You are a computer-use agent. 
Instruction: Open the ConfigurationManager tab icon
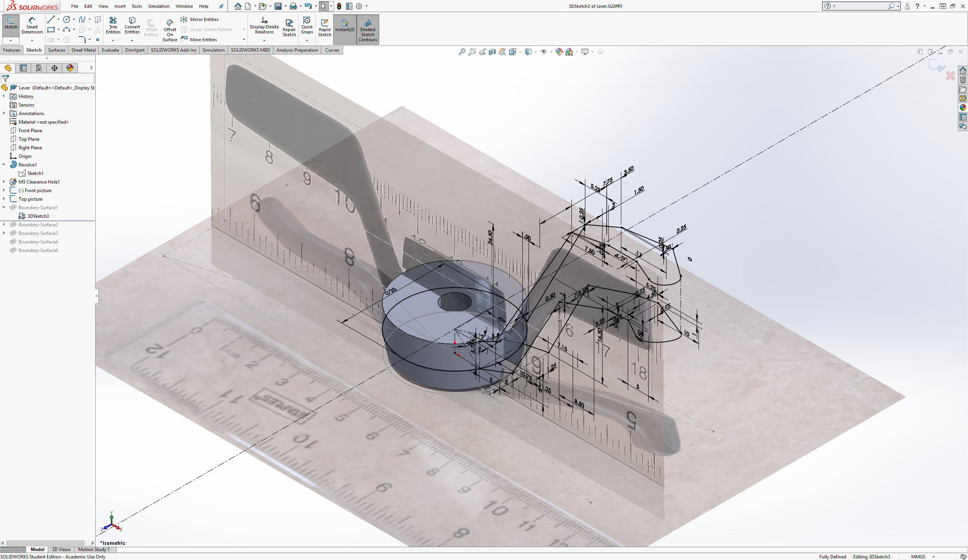click(39, 68)
